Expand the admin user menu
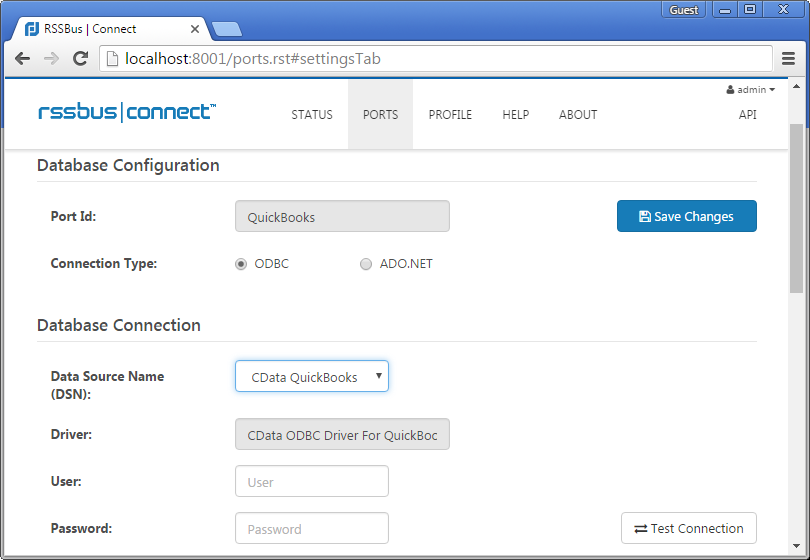This screenshot has height=560, width=810. tap(750, 90)
